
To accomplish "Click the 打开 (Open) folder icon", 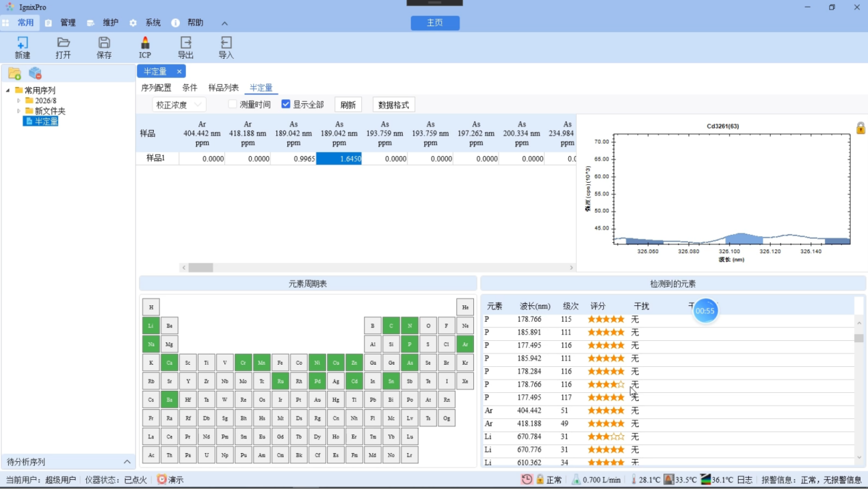I will [x=63, y=43].
